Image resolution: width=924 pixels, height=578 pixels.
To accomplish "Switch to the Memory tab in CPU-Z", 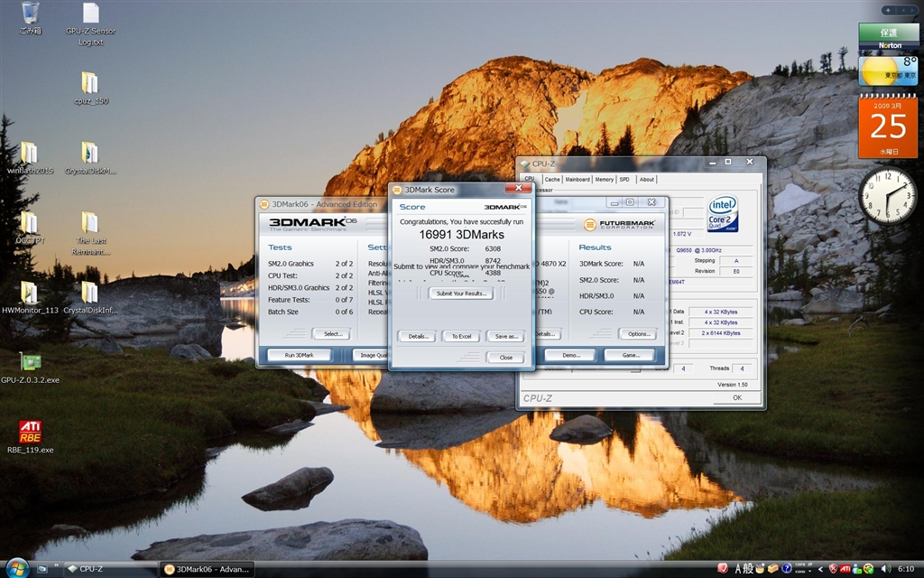I will coord(604,180).
